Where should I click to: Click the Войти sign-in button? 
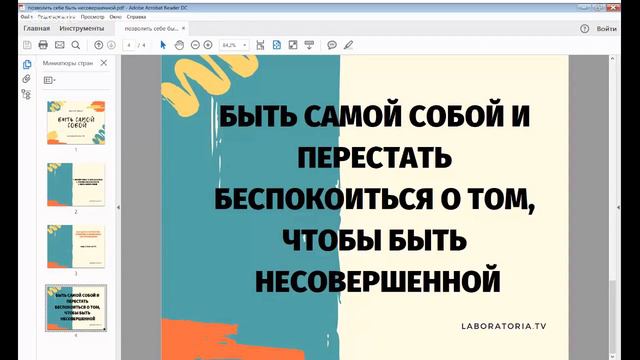[607, 29]
